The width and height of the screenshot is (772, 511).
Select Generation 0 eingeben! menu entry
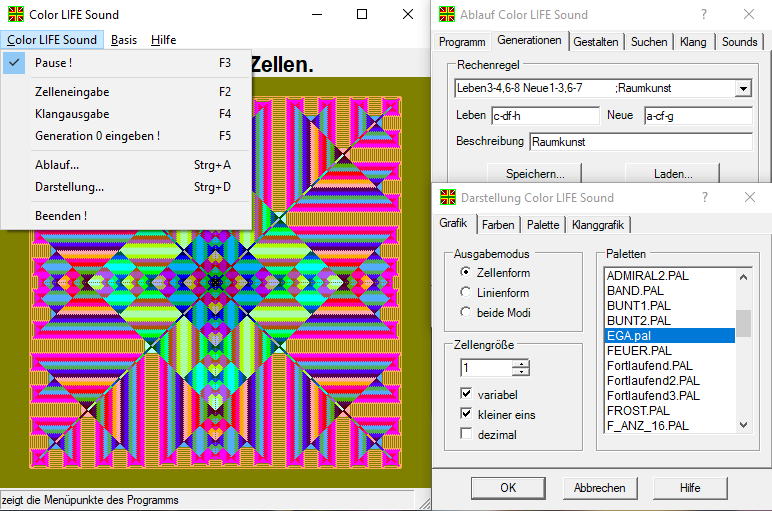pos(127,136)
